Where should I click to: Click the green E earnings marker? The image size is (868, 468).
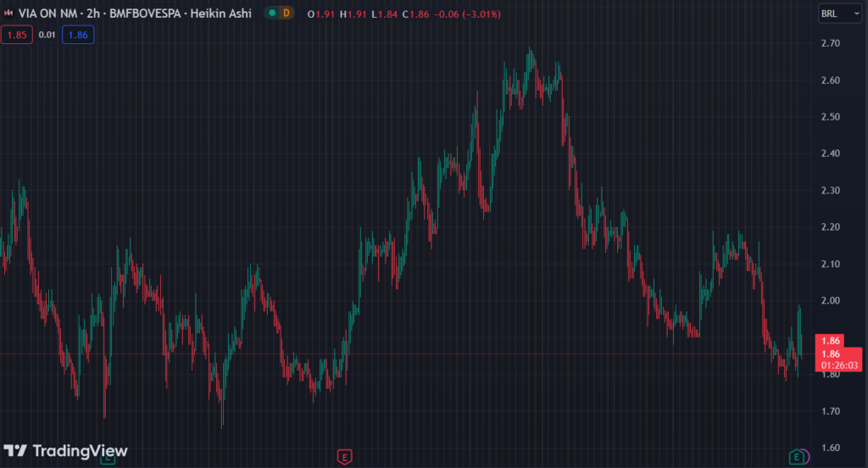(796, 457)
